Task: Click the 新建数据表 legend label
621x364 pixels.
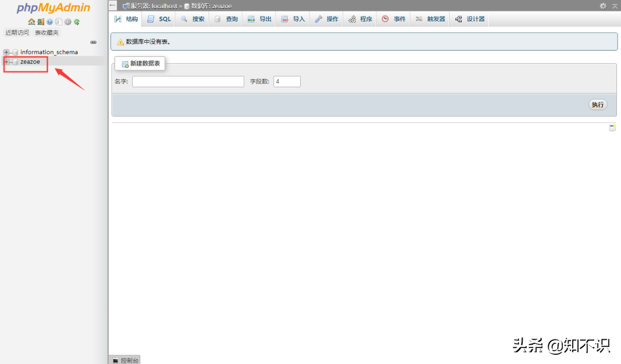Action: click(141, 63)
